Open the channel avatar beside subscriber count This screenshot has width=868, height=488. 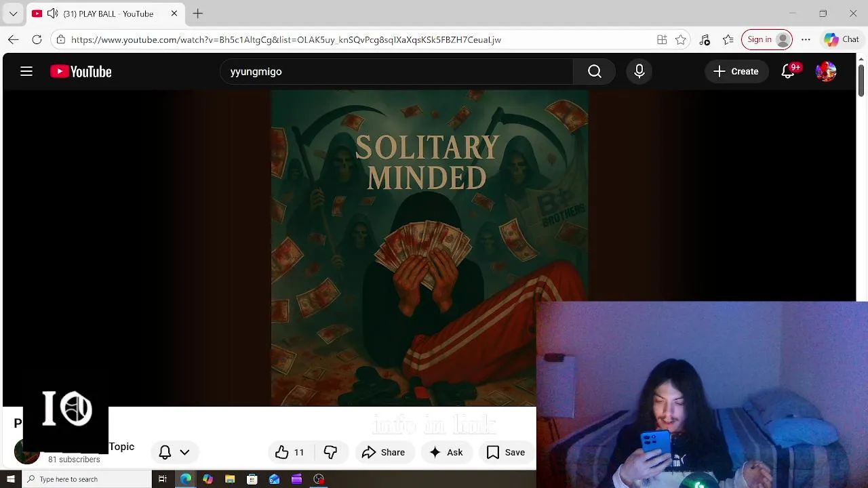coord(27,452)
